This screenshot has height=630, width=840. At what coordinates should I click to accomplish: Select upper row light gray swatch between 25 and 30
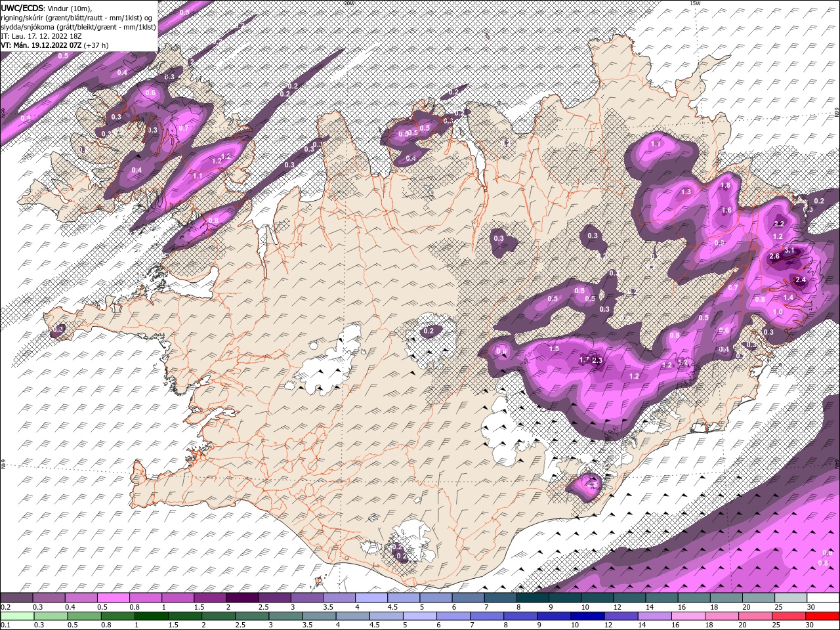click(x=791, y=598)
